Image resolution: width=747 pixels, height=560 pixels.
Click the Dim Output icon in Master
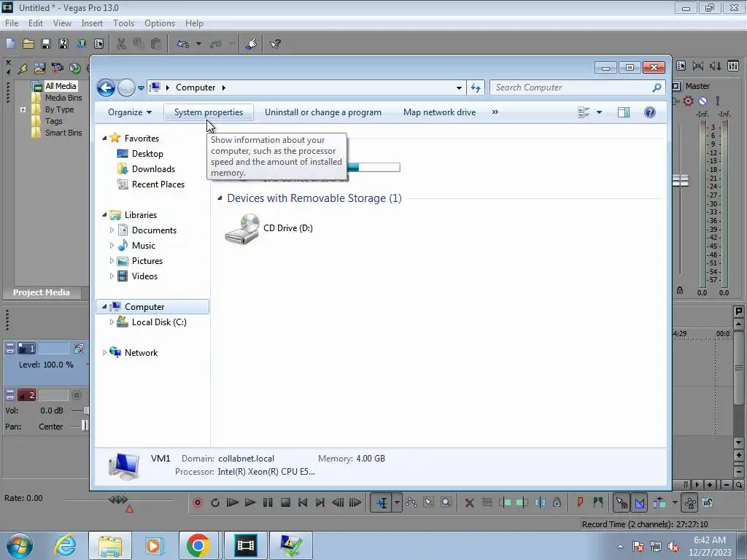click(x=716, y=66)
